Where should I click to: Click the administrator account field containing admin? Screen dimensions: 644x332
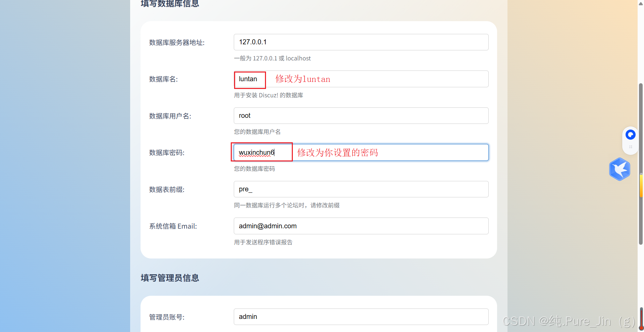[x=361, y=317]
